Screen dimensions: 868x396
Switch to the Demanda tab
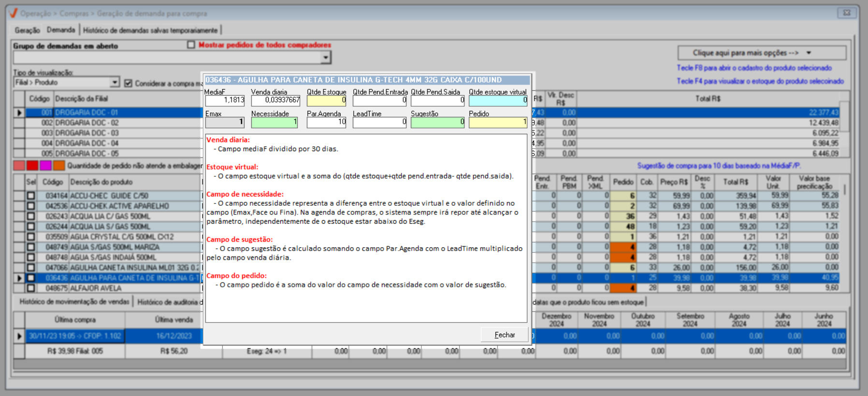coord(61,30)
